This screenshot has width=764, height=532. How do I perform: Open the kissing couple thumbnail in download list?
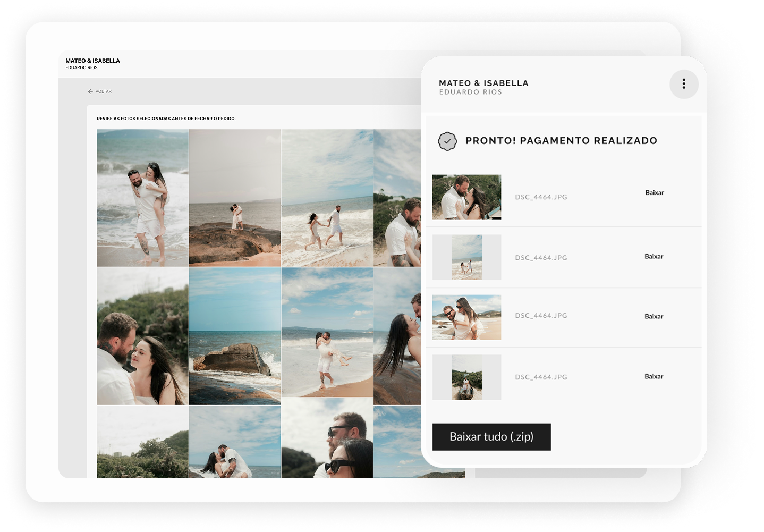coord(466,197)
